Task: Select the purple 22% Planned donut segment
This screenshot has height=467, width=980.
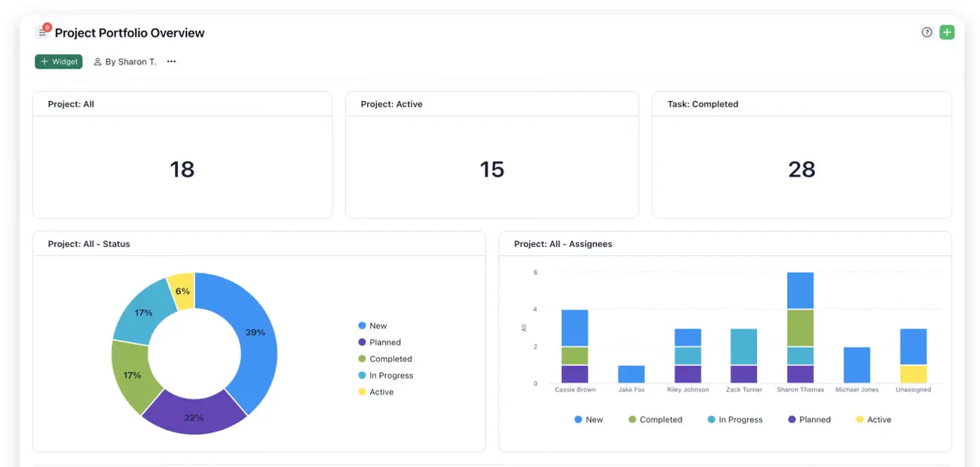Action: pyautogui.click(x=194, y=415)
